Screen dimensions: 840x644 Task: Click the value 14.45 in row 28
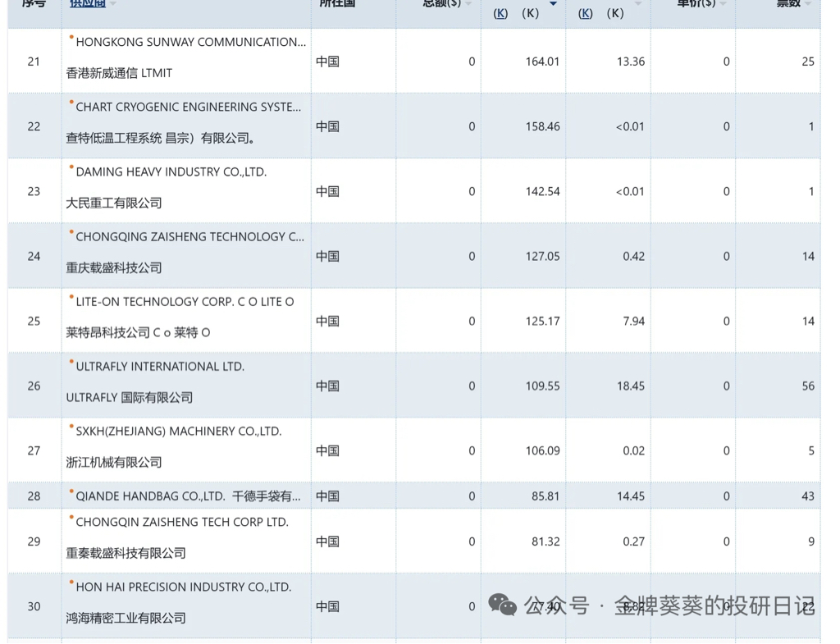click(x=631, y=496)
